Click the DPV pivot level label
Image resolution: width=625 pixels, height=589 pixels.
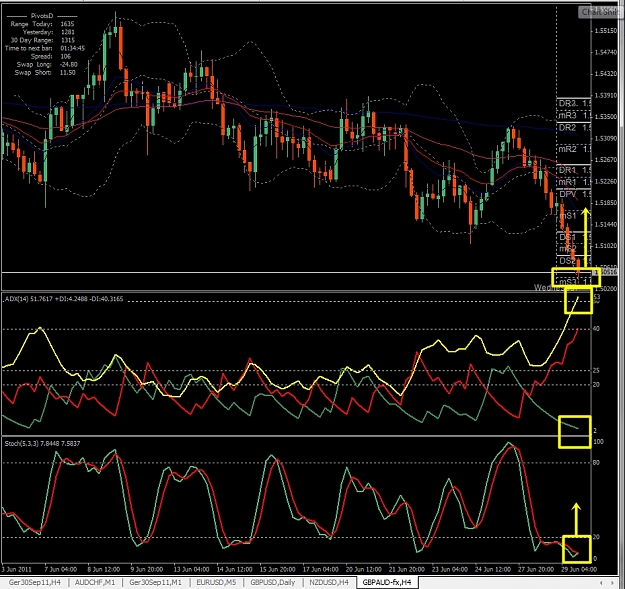(x=568, y=194)
